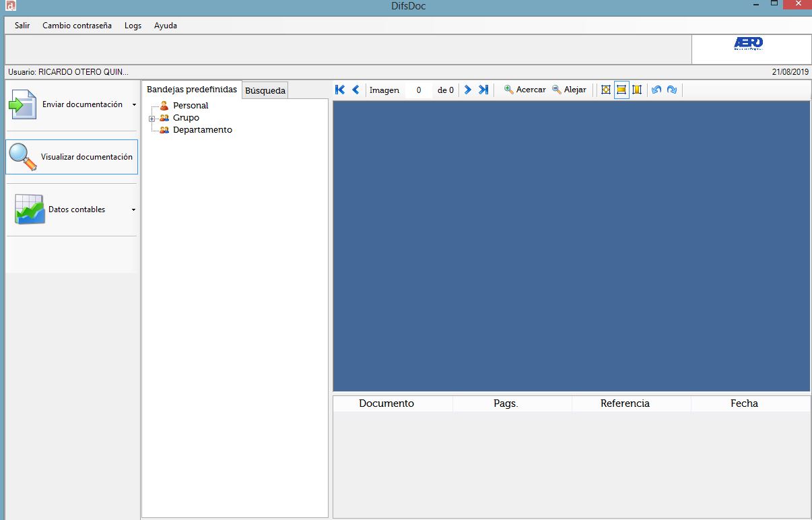The image size is (812, 520).
Task: Click Alejar to zoom out
Action: pos(570,90)
